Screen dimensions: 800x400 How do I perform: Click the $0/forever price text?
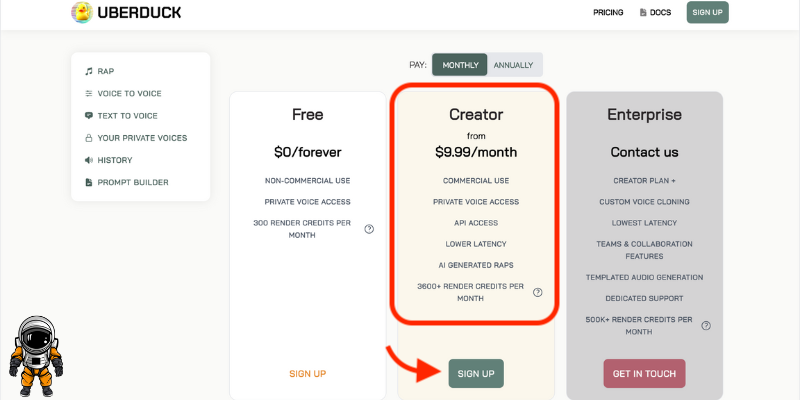pos(308,152)
